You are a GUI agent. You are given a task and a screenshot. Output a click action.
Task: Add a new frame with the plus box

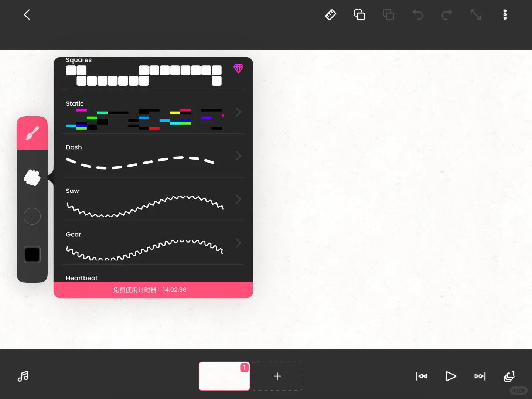tap(277, 376)
